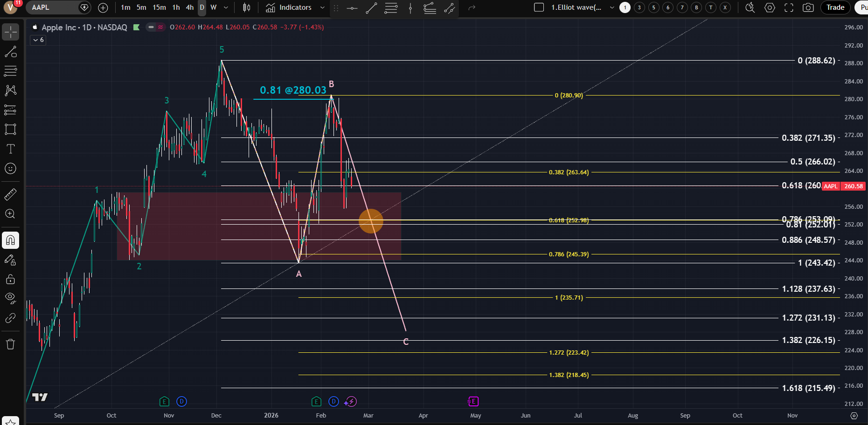Switch to the weekly W timeframe

[x=214, y=7]
